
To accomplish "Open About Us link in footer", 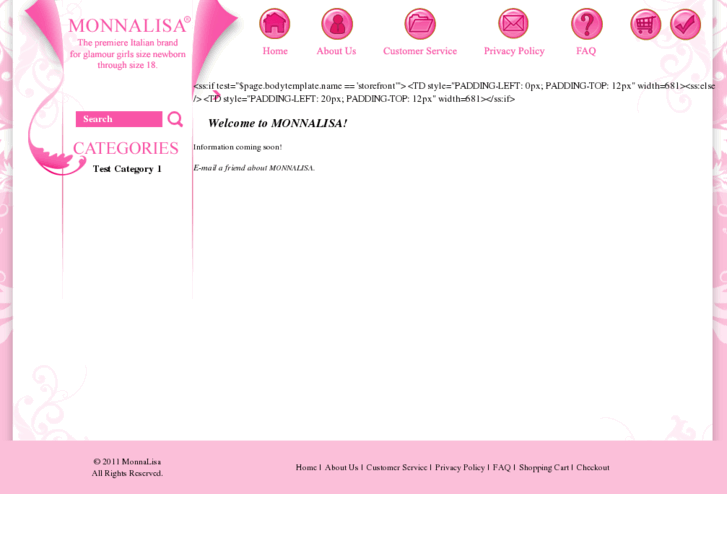I will [x=341, y=468].
